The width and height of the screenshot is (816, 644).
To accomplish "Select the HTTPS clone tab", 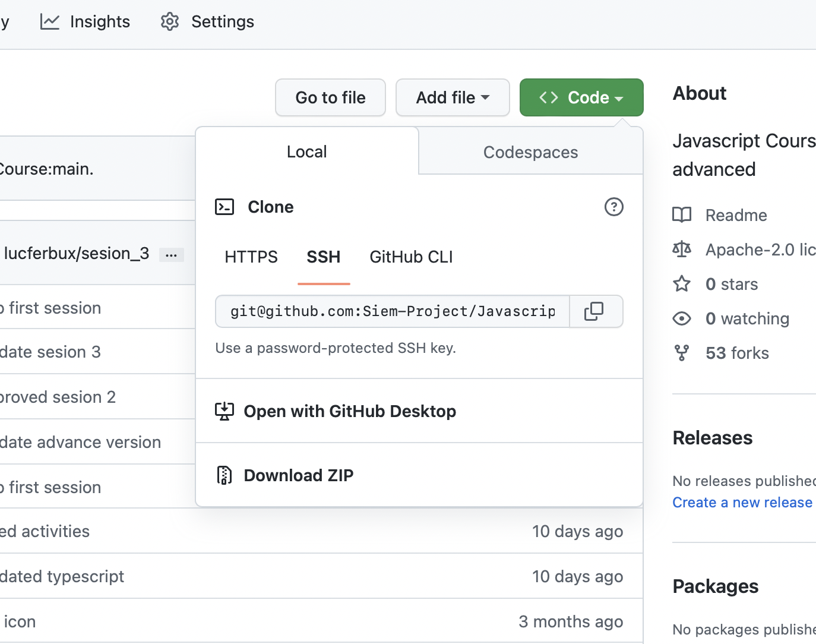I will (x=251, y=257).
